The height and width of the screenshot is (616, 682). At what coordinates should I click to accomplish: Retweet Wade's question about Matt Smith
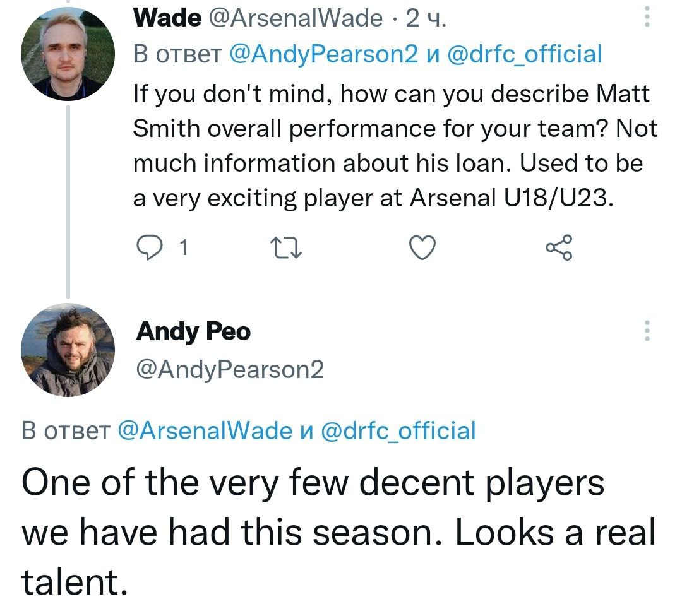(287, 248)
